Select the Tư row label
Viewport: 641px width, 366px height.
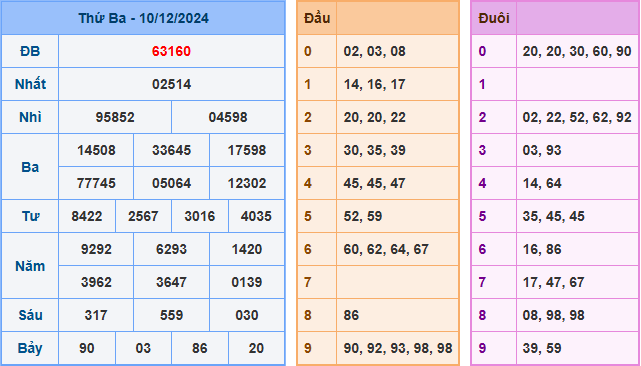30,216
